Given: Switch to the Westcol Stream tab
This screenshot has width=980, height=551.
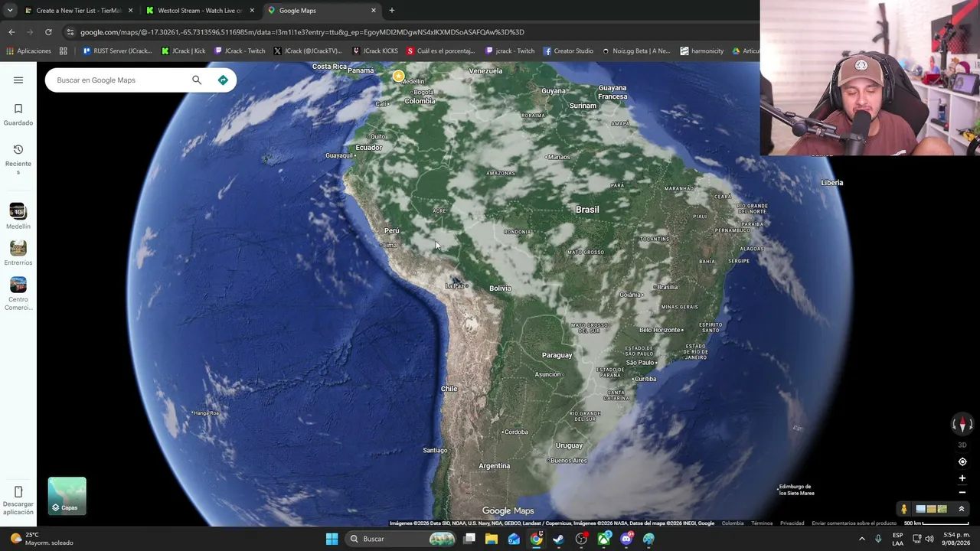Looking at the screenshot, I should 200,11.
